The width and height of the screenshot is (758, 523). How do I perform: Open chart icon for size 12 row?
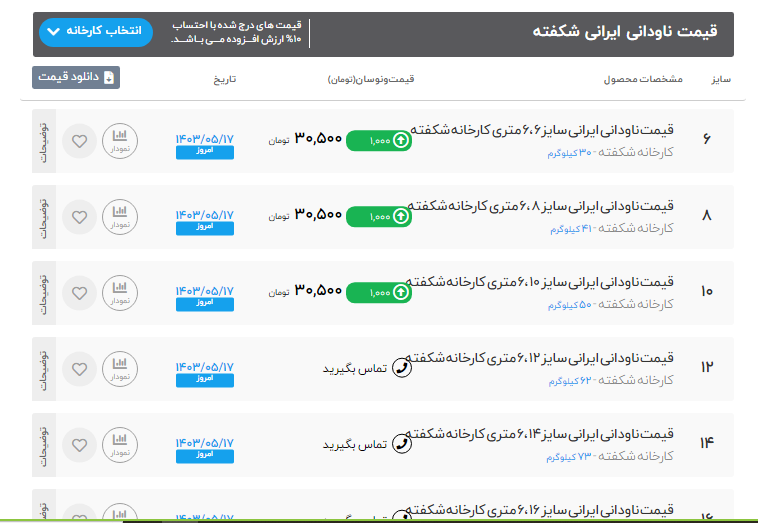point(120,368)
